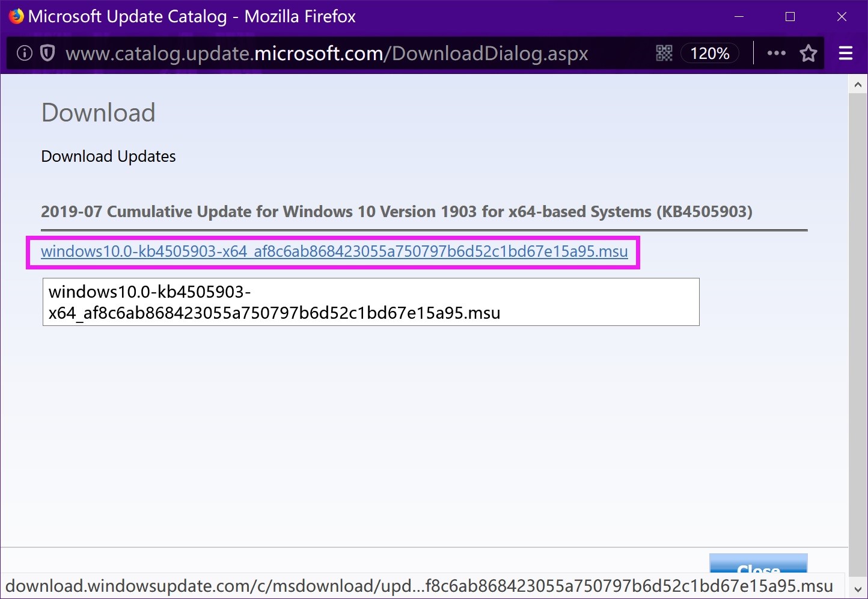Download the windows10.0-kb4505903-x64 .msu link

(334, 251)
